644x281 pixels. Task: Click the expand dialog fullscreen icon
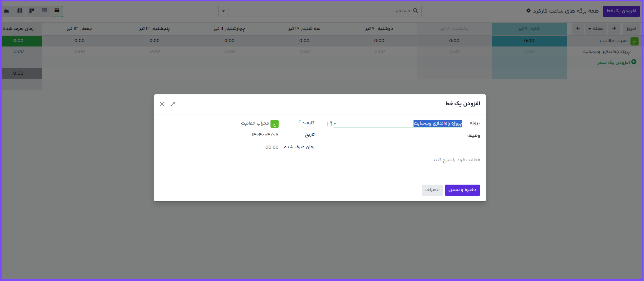173,104
